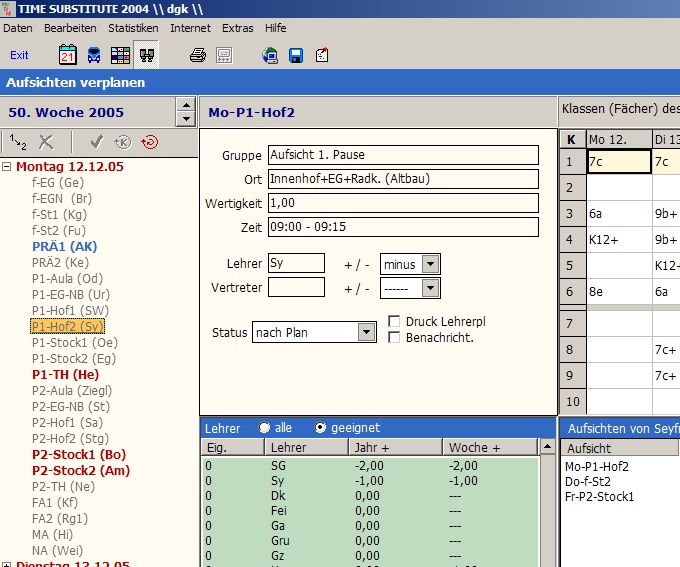Open the colored timetable grid icon
This screenshot has height=567, width=680.
120,55
